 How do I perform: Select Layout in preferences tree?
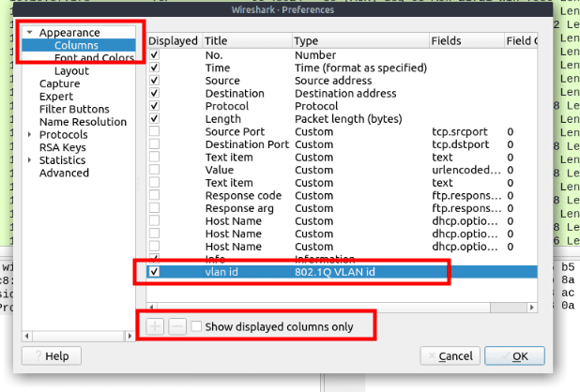pyautogui.click(x=71, y=71)
